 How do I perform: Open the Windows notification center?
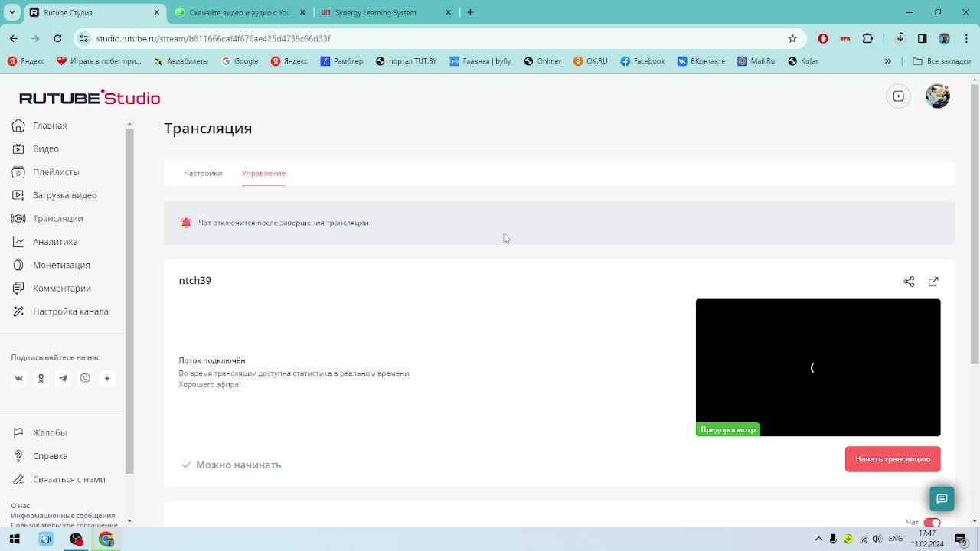click(x=961, y=540)
